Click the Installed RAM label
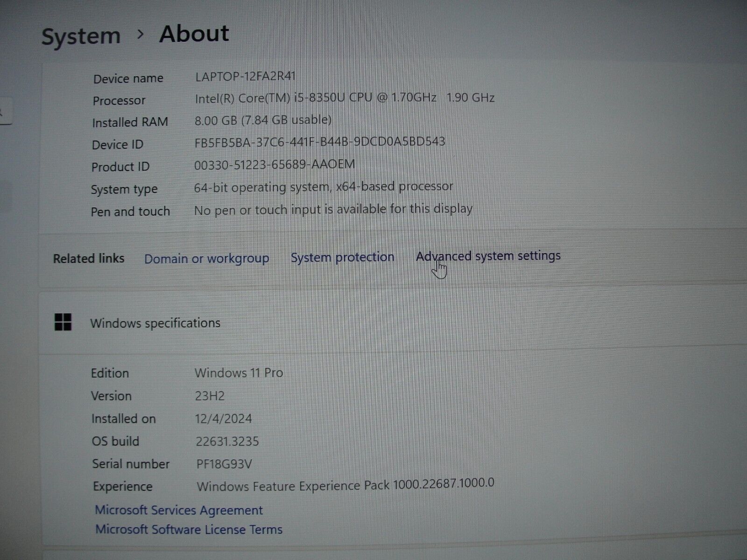This screenshot has width=747, height=560. click(x=130, y=122)
